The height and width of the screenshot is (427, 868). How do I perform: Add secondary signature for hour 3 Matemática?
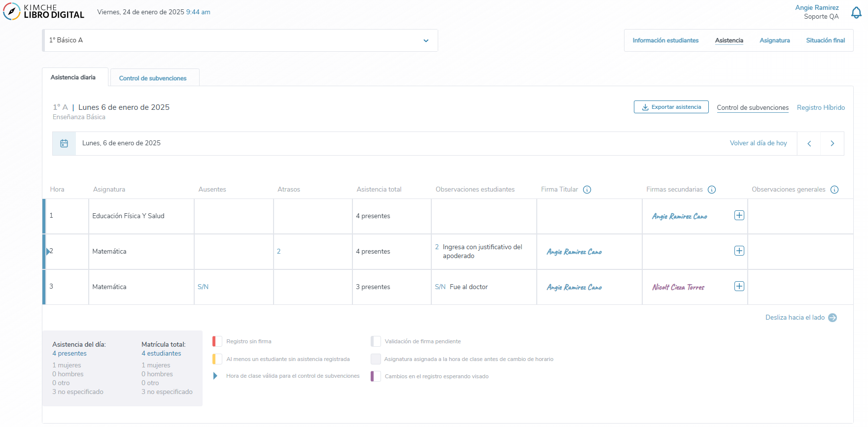click(739, 286)
